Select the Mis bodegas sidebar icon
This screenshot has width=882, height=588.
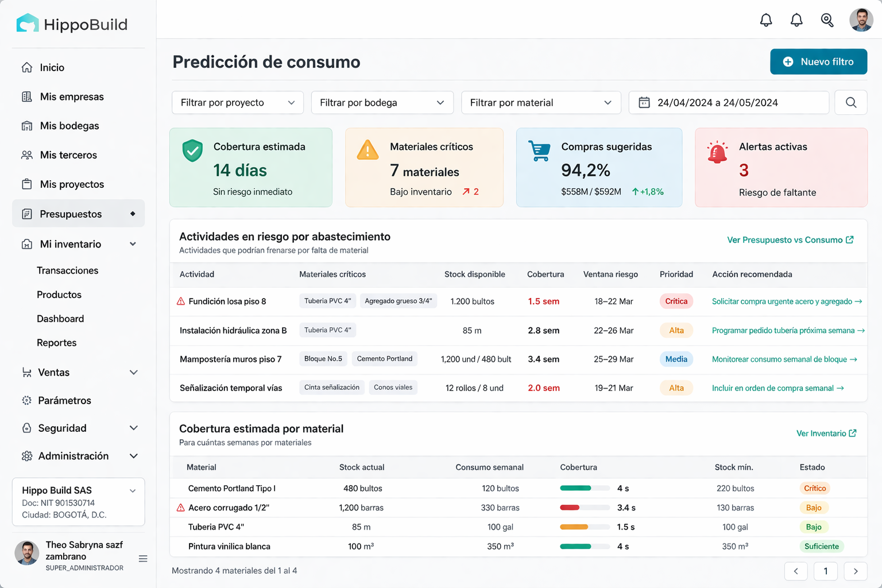pyautogui.click(x=26, y=125)
